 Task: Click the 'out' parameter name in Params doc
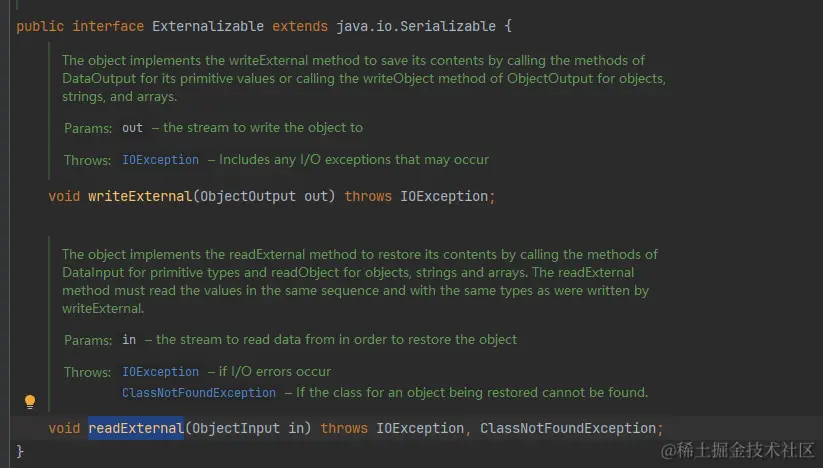point(133,128)
